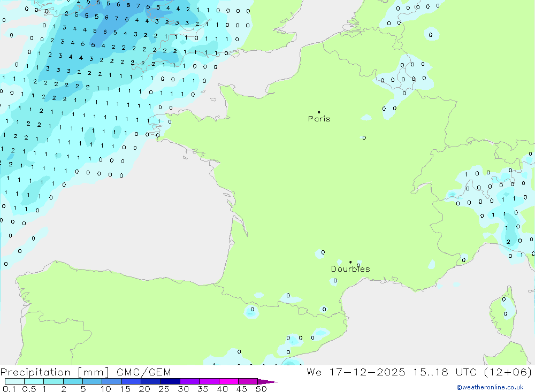Pick the 10–15 mm legend swatch

[x=112, y=381]
